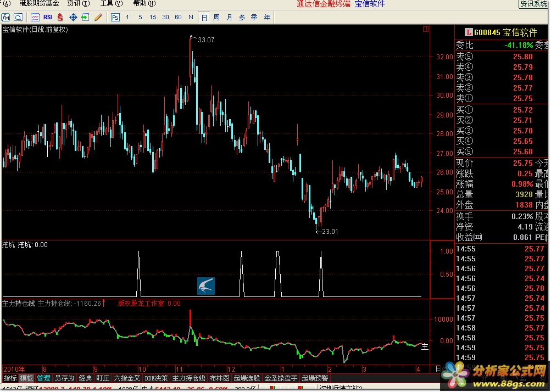Screen dimensions: 551x392
Task: Click the green arrow import icon
Action: point(85,17)
